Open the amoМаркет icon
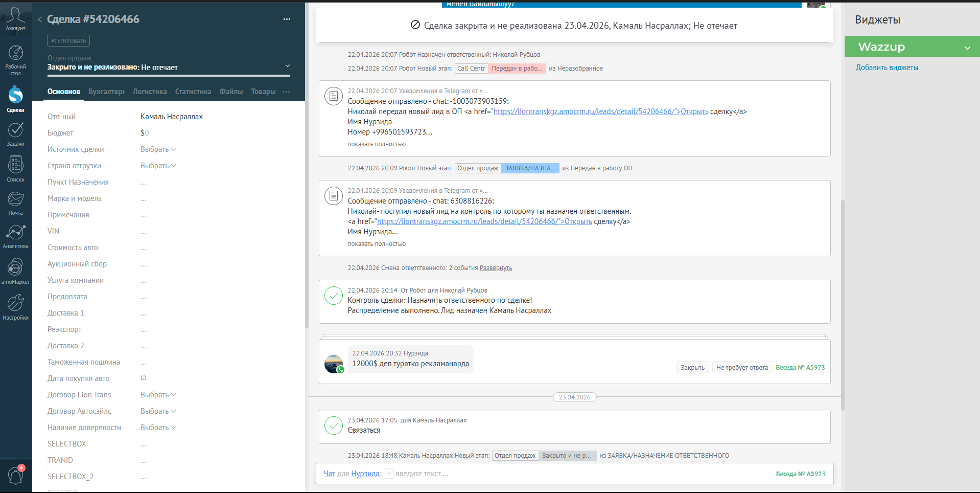The width and height of the screenshot is (980, 493). pyautogui.click(x=15, y=272)
